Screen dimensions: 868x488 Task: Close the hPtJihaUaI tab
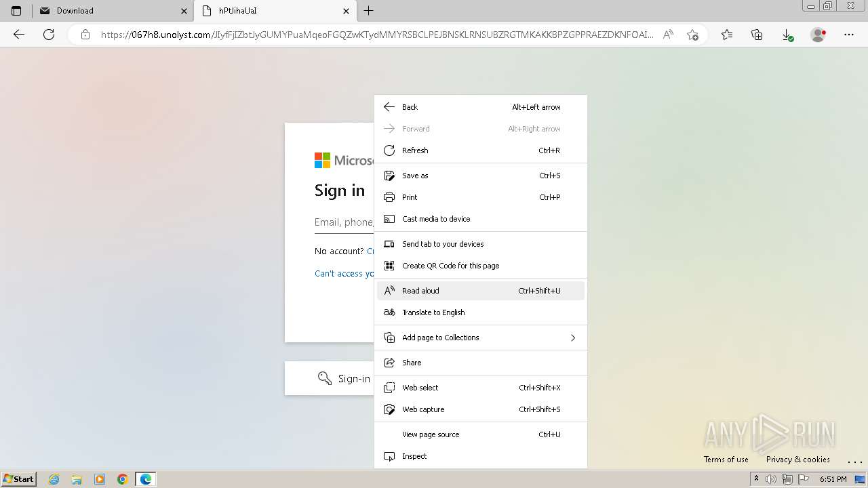[x=346, y=11]
